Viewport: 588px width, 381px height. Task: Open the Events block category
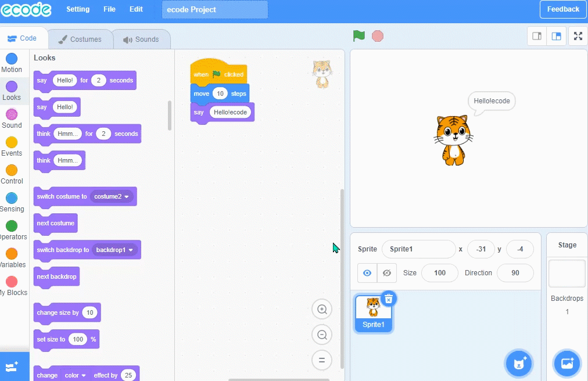(x=12, y=146)
